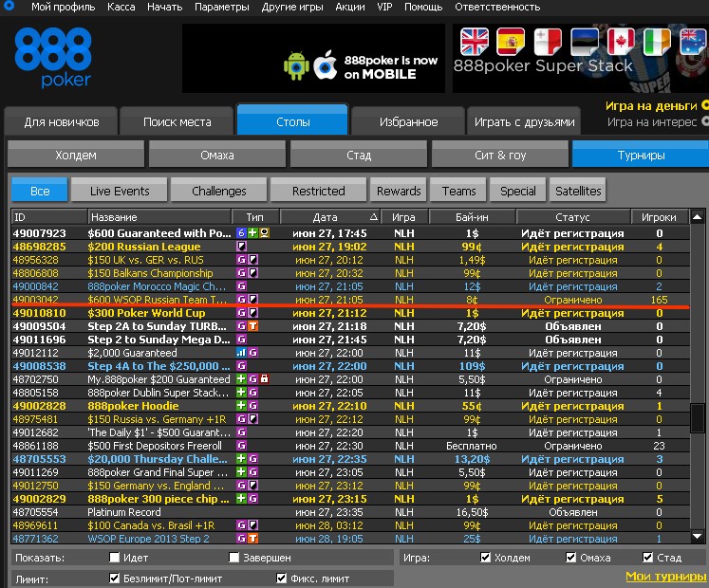Filter by Restricted button
The width and height of the screenshot is (709, 588).
(318, 191)
